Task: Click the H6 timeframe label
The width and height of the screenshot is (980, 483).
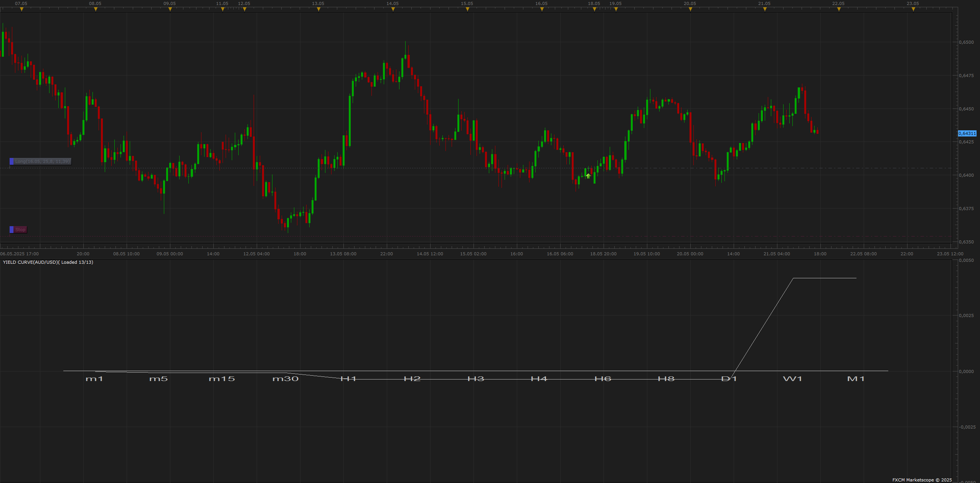Action: coord(603,379)
